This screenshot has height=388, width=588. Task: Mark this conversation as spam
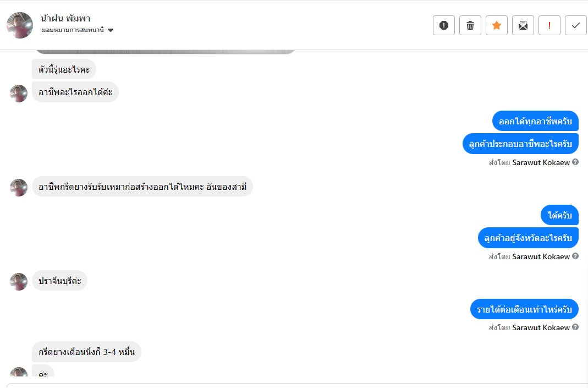click(443, 25)
